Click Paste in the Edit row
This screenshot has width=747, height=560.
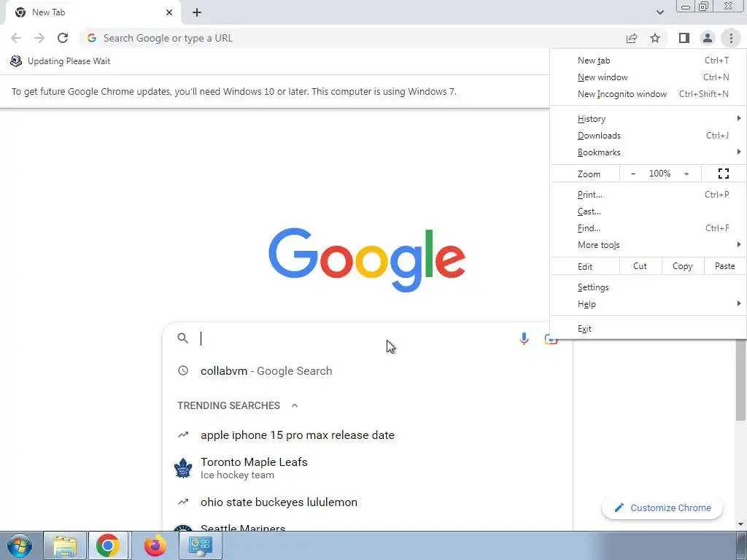724,266
